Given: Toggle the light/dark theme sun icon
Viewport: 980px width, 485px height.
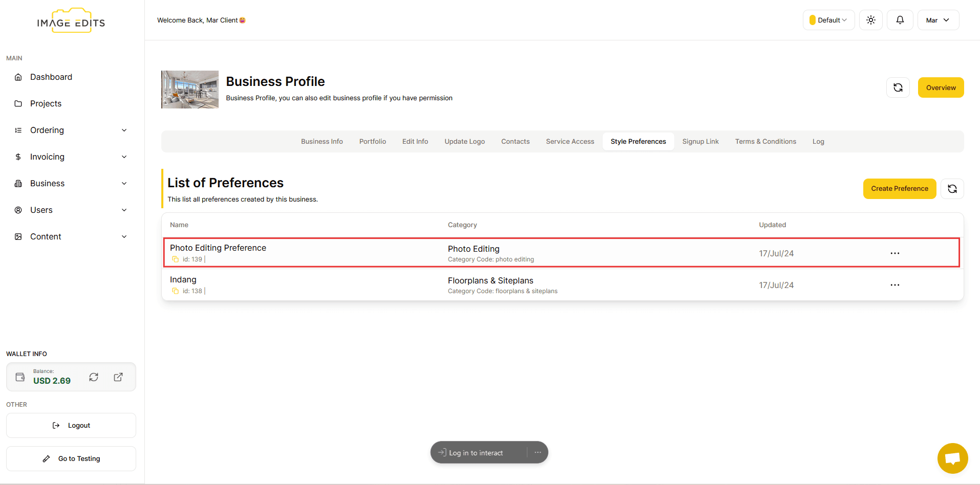Looking at the screenshot, I should (x=870, y=20).
